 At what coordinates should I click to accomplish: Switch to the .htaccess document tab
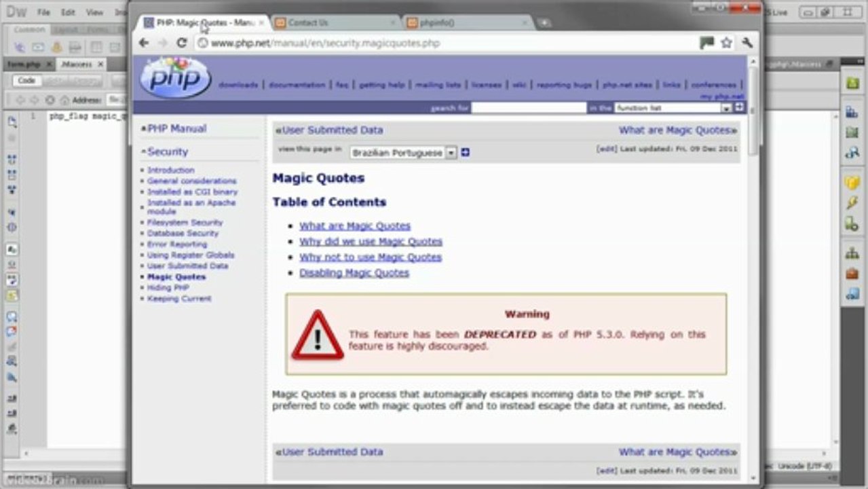tap(76, 64)
